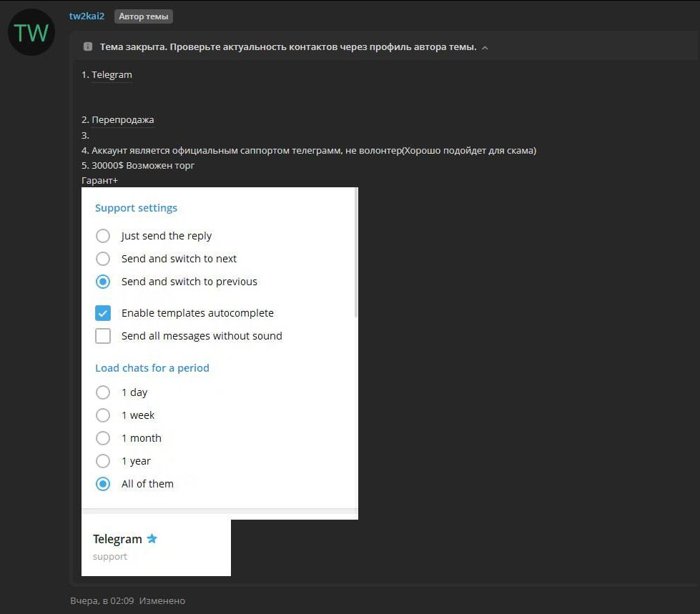Click the "Изменено" edited label

tap(162, 600)
